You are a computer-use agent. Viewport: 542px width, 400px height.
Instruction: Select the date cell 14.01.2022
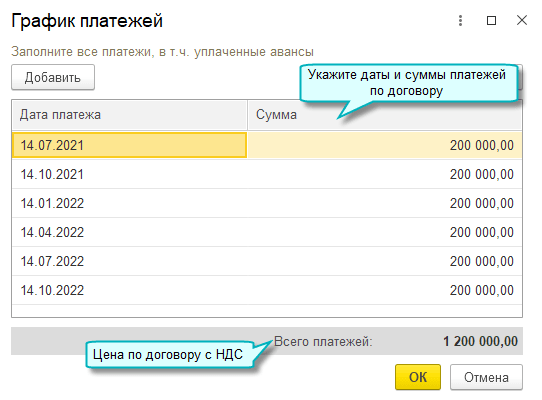[x=129, y=203]
